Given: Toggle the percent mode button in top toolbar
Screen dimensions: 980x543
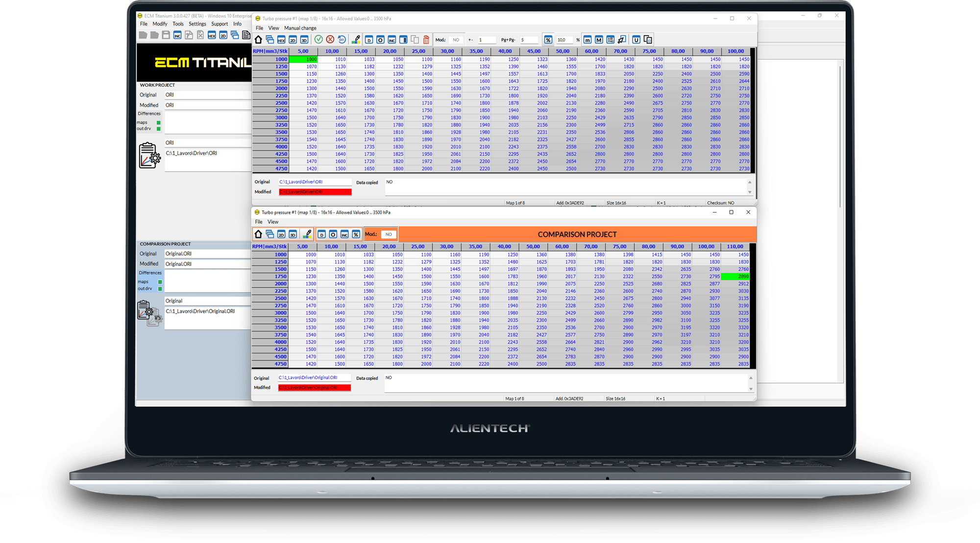Looking at the screenshot, I should 548,40.
